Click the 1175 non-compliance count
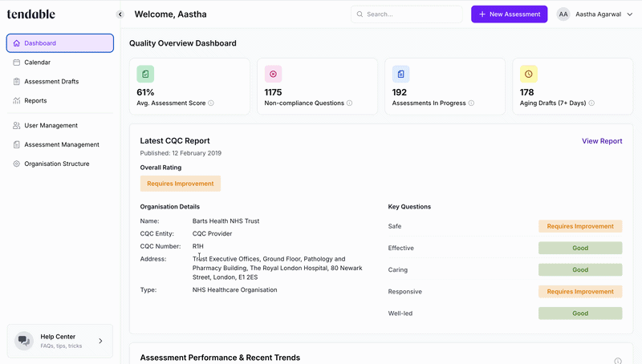The image size is (642, 364). [x=273, y=92]
